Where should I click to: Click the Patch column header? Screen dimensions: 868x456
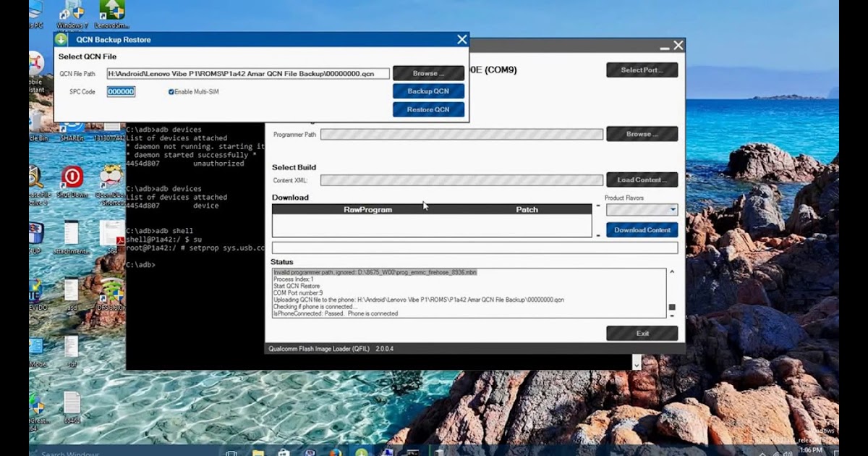coord(527,209)
